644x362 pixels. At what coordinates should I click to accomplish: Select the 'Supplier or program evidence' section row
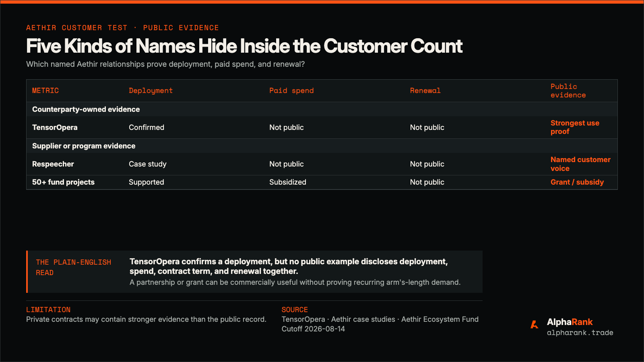322,146
